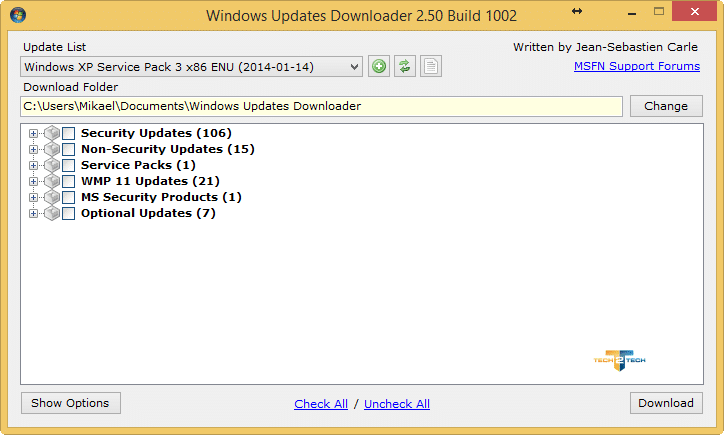Click the Uncheck All link
This screenshot has height=435, width=724.
[397, 404]
